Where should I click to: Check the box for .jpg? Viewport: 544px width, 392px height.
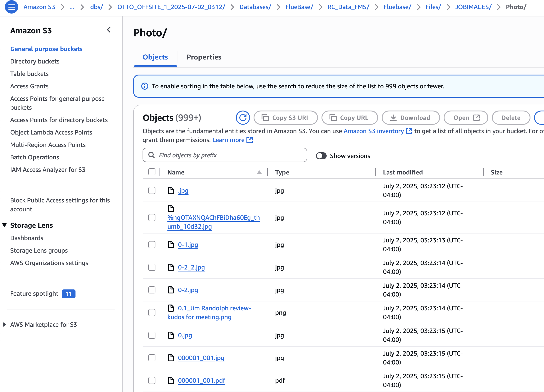point(152,191)
